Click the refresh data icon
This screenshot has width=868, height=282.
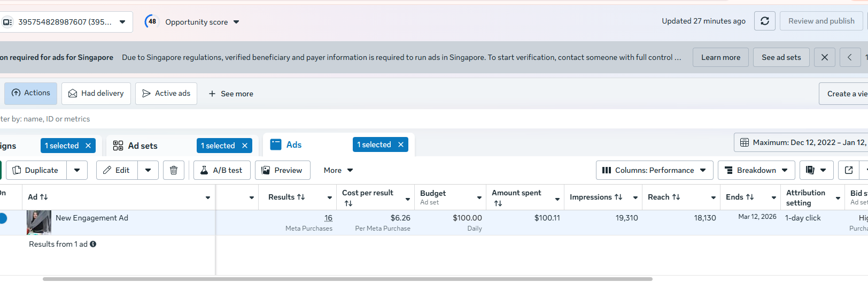coord(765,21)
